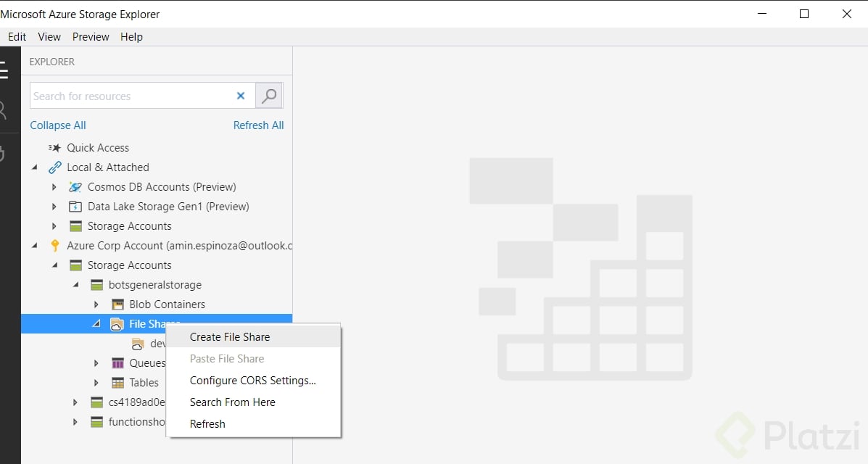This screenshot has width=868, height=464.
Task: Clear the resource search with the X
Action: click(x=241, y=96)
